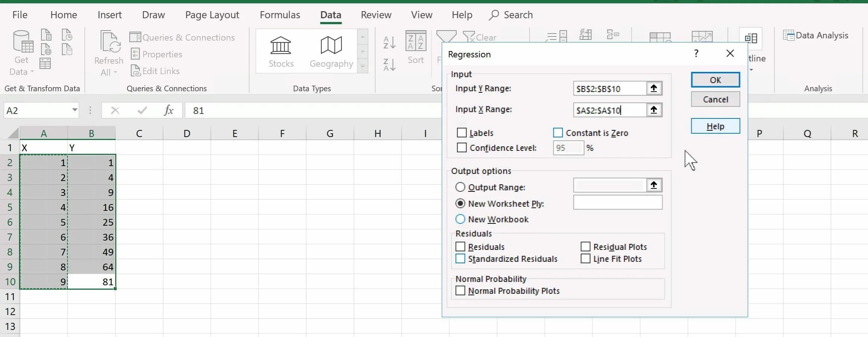Click Sort A to Z icon
Image resolution: width=868 pixels, height=337 pixels.
(x=389, y=42)
